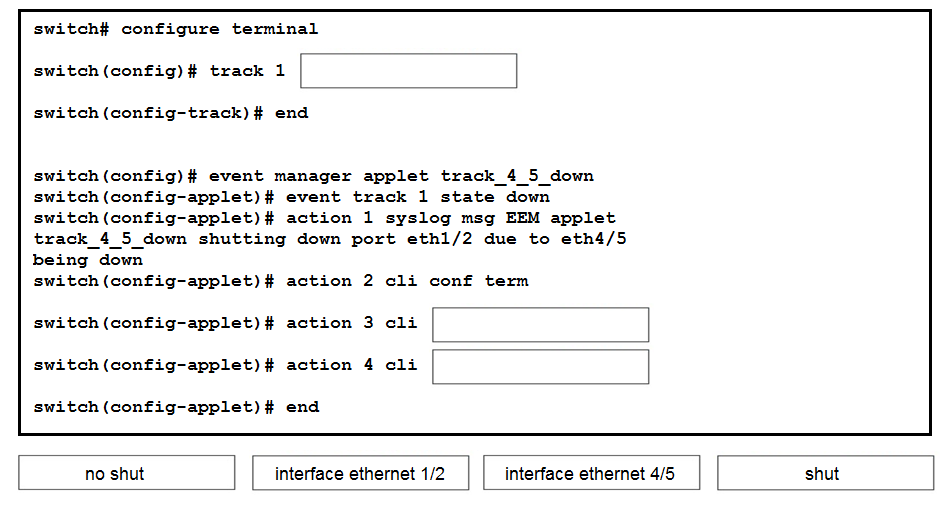951x506 pixels.
Task: Click the 'switch# configure terminal' line
Action: [x=176, y=29]
